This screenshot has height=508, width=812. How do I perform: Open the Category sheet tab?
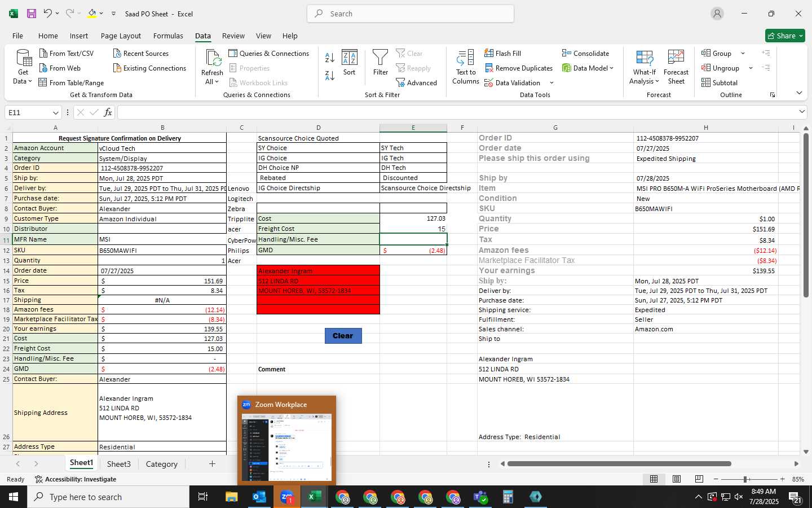point(161,464)
